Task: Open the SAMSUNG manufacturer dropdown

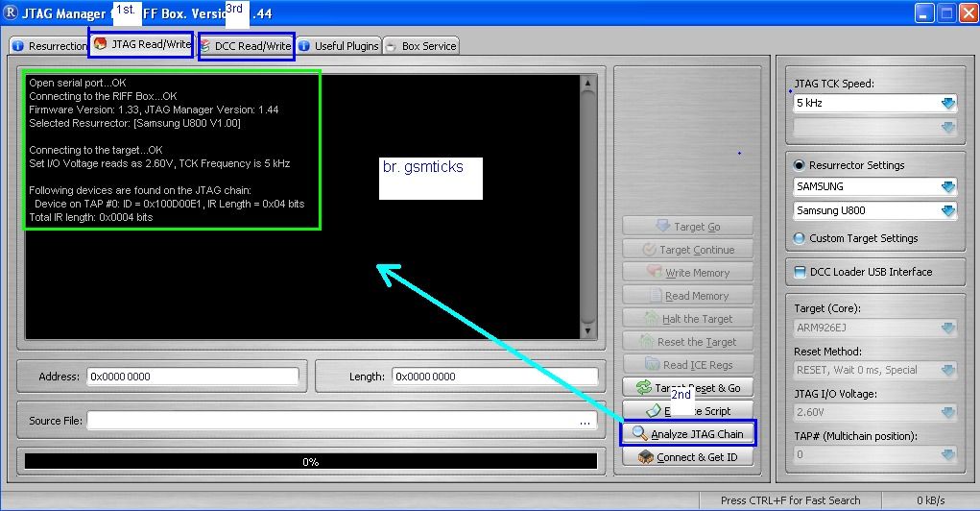Action: coord(948,186)
